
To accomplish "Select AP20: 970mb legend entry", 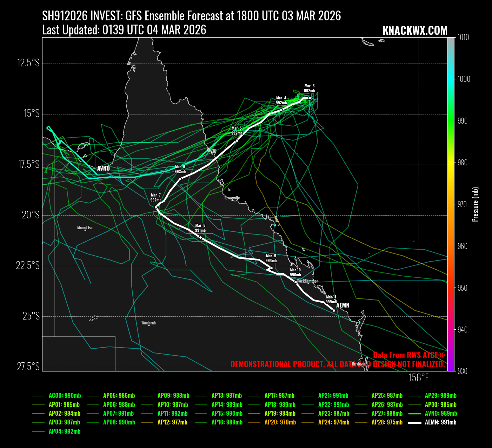I will [x=280, y=422].
